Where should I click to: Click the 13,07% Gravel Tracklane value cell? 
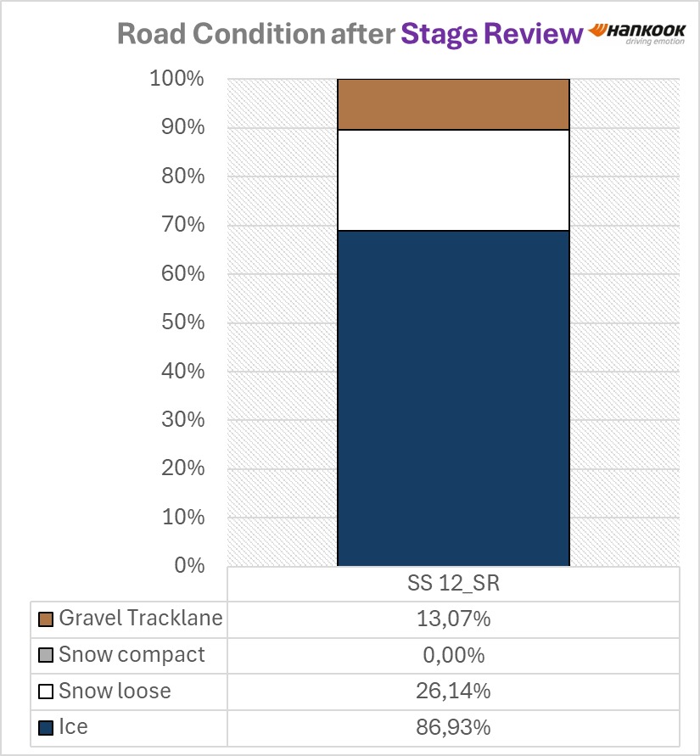pos(453,619)
